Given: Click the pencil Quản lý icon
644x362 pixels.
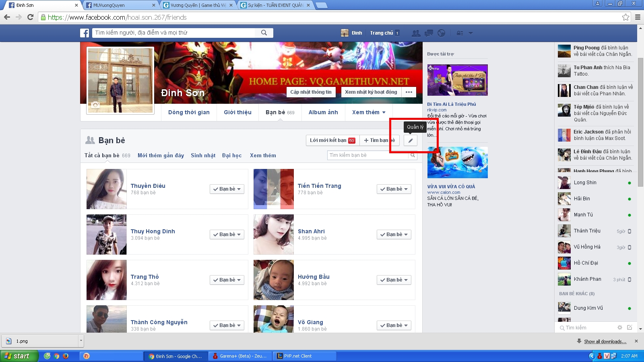Looking at the screenshot, I should click(x=411, y=140).
